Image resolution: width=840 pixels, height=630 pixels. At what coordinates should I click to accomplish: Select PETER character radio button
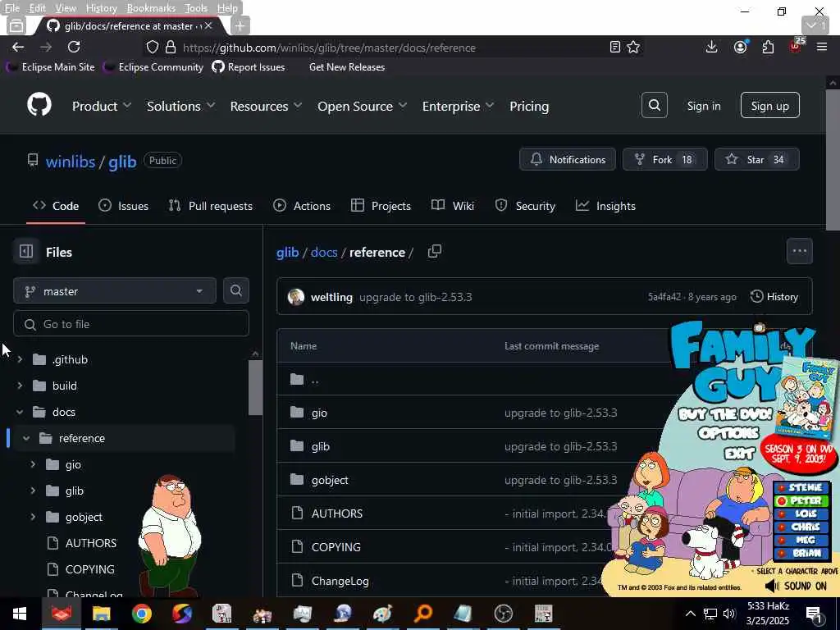click(782, 501)
